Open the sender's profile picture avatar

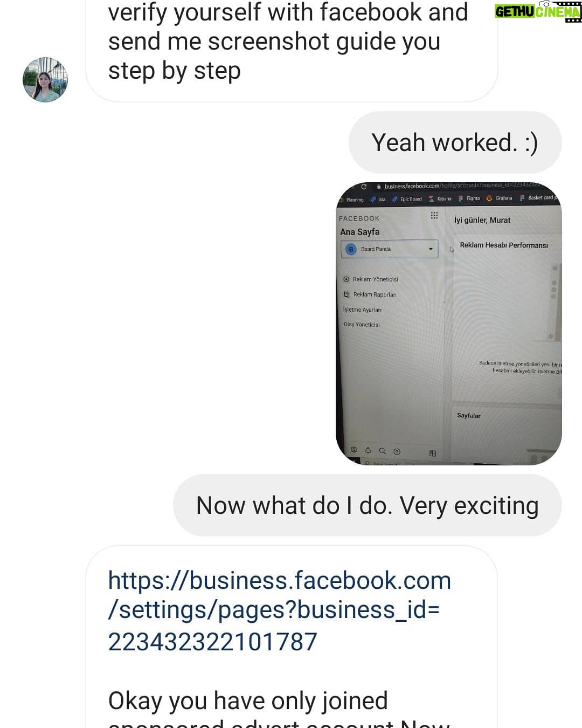(45, 80)
